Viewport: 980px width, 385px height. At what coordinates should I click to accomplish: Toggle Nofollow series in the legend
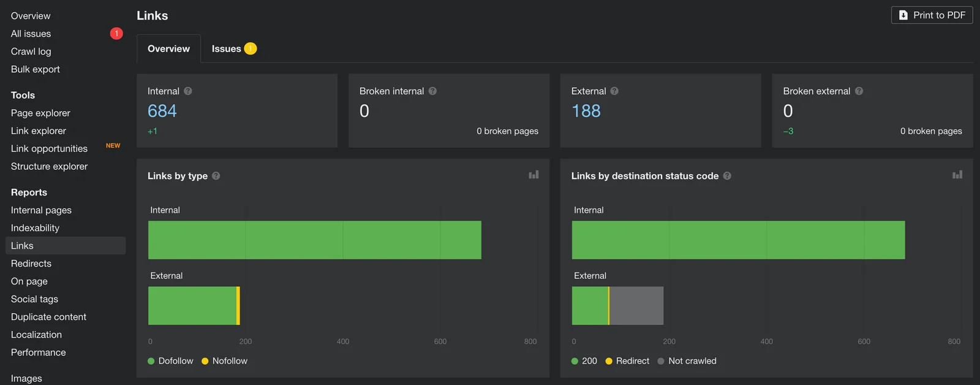point(225,361)
